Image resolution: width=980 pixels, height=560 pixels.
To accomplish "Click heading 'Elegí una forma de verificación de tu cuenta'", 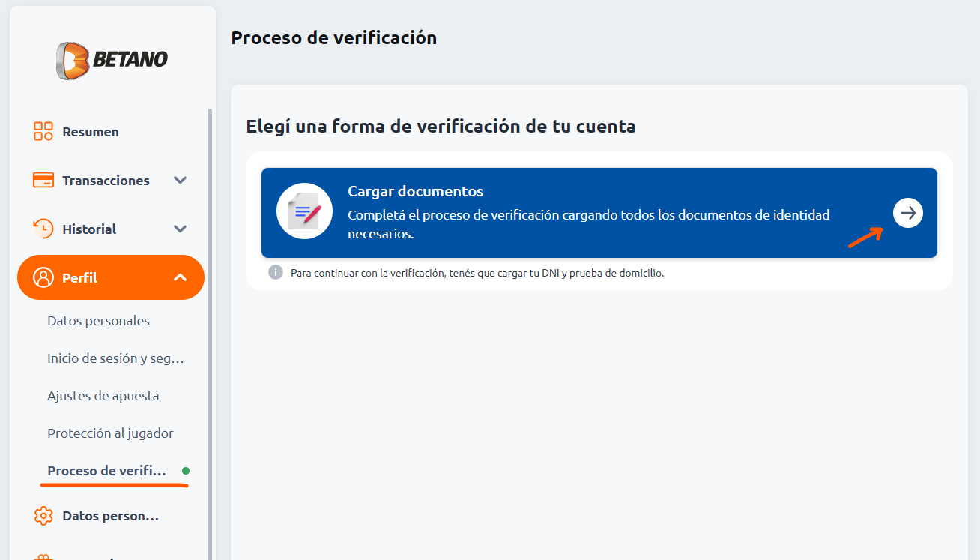I will click(441, 126).
